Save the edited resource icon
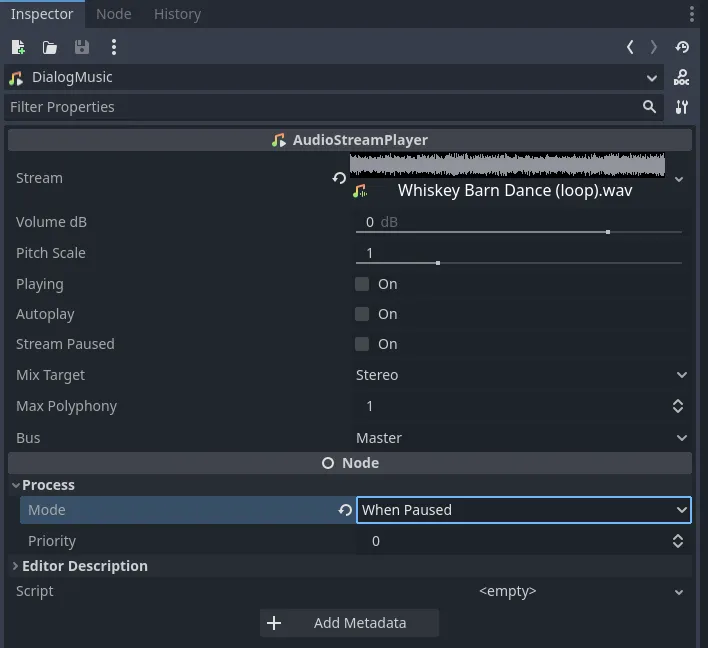708x648 pixels. click(x=82, y=47)
